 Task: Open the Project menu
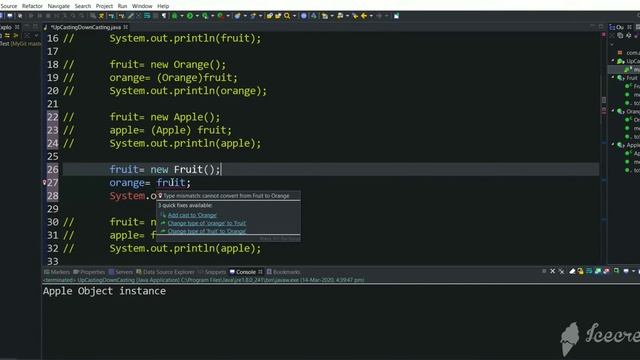coord(104,6)
